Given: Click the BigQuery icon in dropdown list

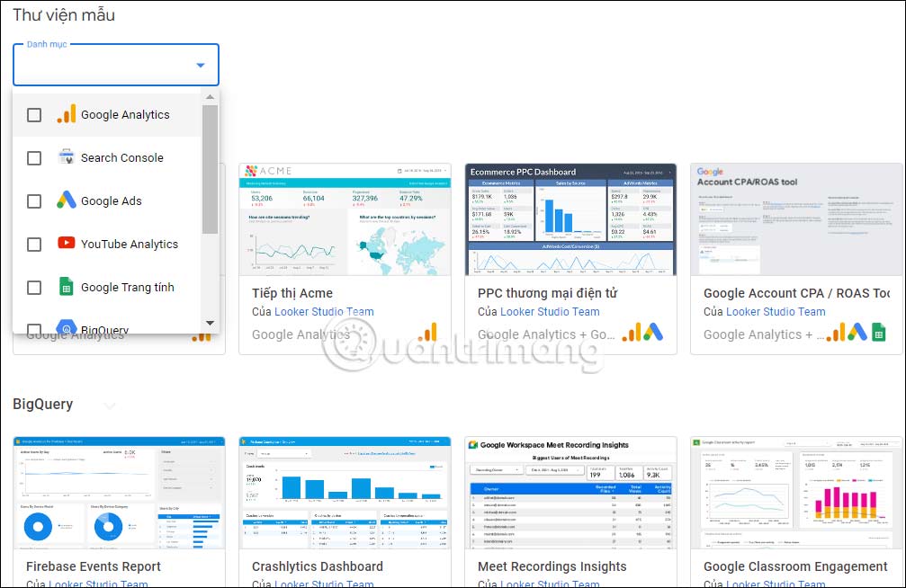Looking at the screenshot, I should [67, 326].
